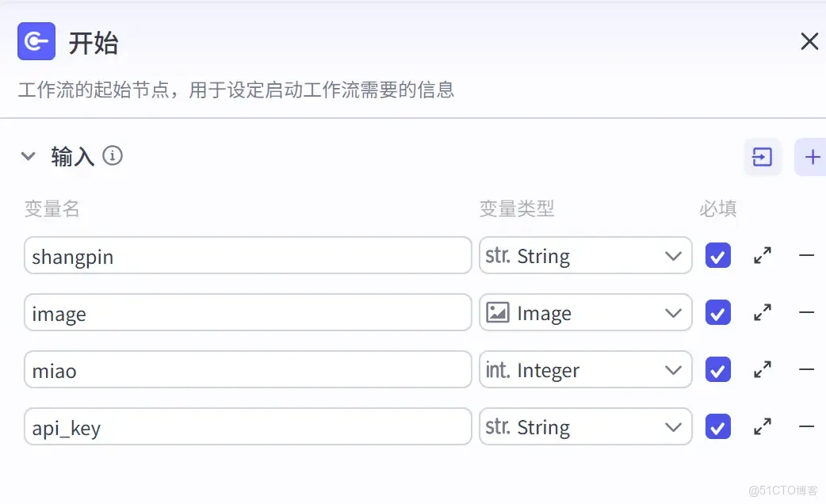Screen dimensions: 826x504
Task: Click the info icon beside 输入
Action: (x=113, y=156)
